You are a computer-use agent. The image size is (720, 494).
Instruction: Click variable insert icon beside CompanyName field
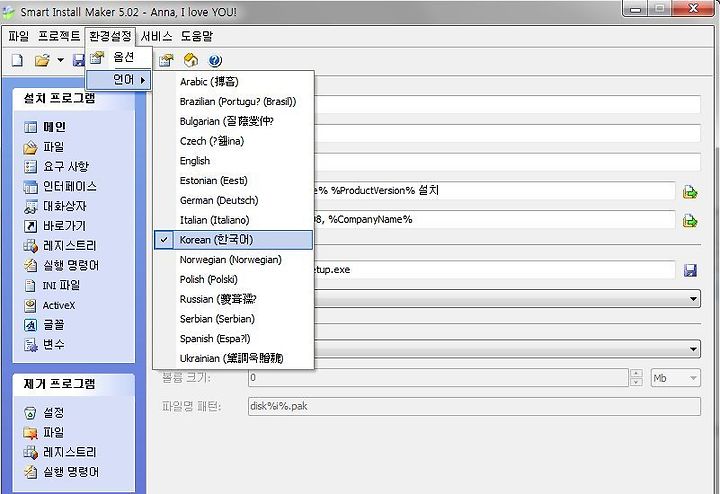pyautogui.click(x=690, y=221)
